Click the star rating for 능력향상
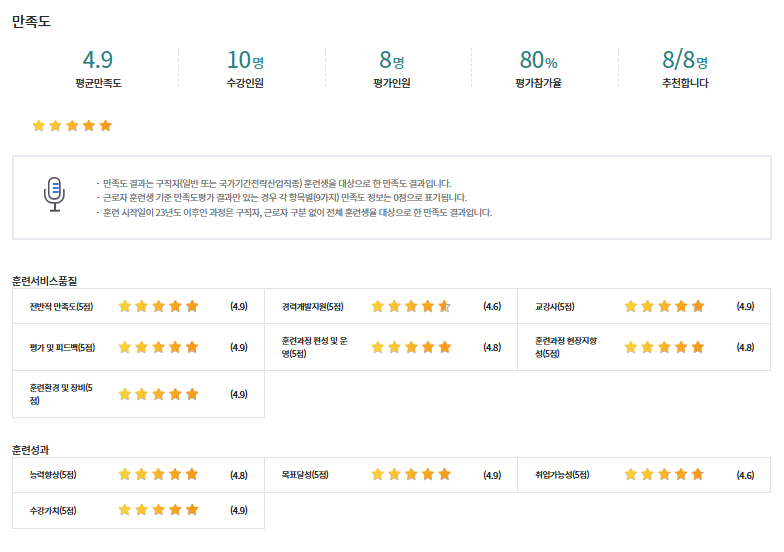This screenshot has height=552, width=784. click(159, 475)
